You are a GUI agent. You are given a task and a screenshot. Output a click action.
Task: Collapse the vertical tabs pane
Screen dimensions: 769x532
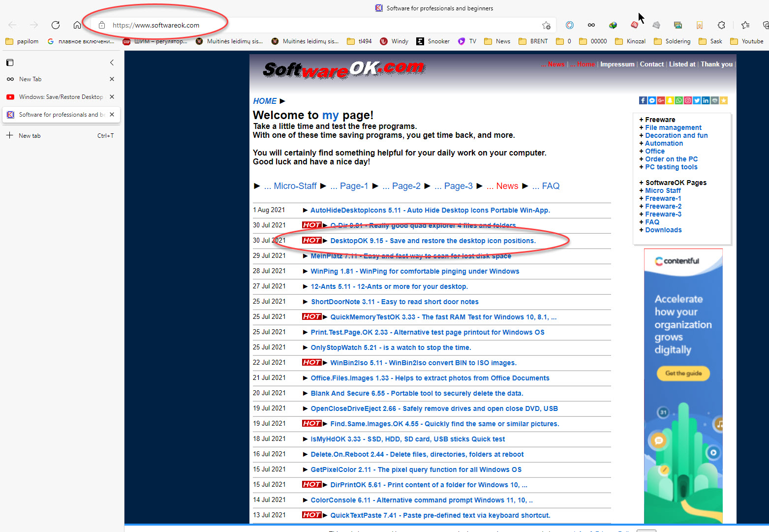click(112, 63)
